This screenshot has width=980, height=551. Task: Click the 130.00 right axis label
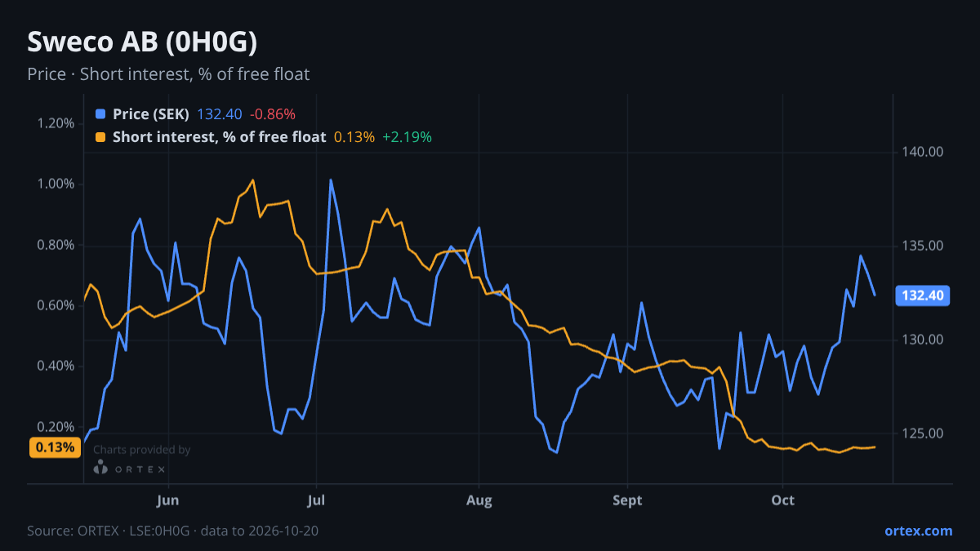[923, 340]
